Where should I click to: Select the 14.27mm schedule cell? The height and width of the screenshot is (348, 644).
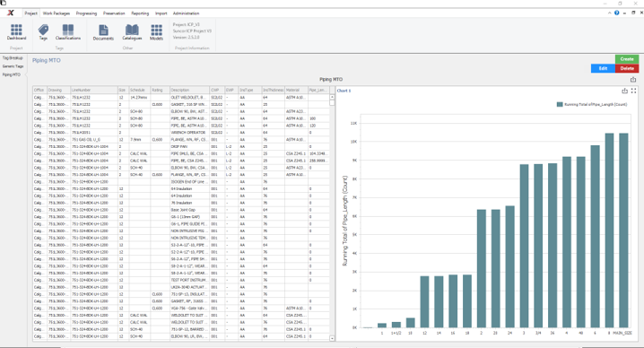point(140,98)
